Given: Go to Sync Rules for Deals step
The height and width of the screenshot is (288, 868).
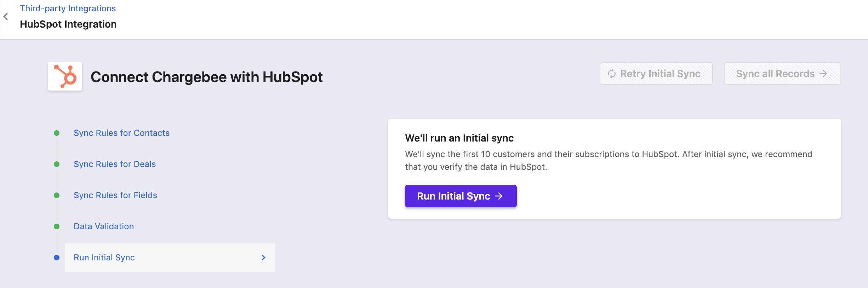Looking at the screenshot, I should pyautogui.click(x=115, y=164).
